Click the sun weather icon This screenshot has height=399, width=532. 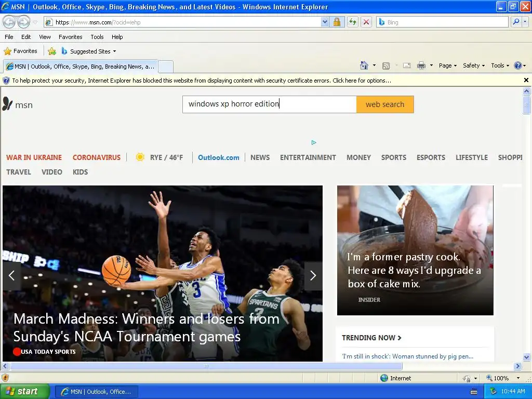click(140, 157)
